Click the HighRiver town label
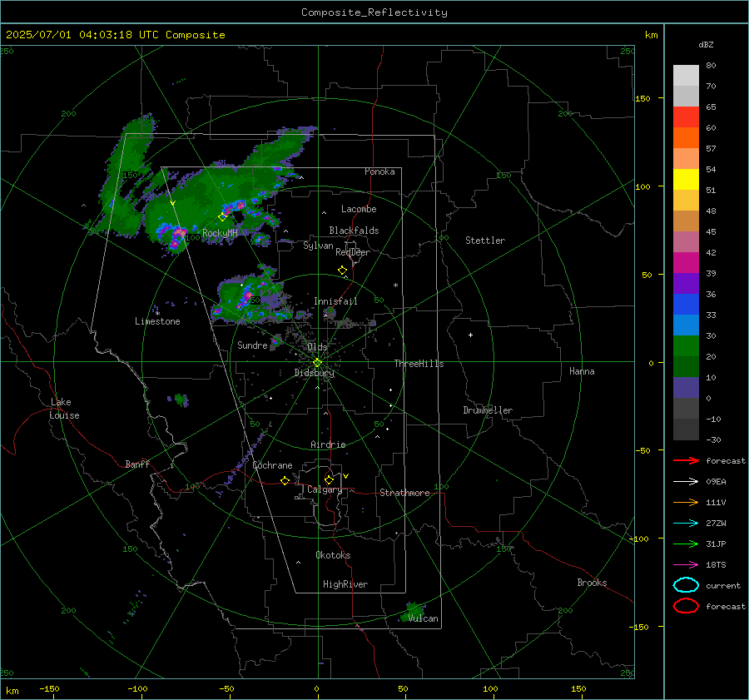The image size is (749, 700). coord(345,584)
